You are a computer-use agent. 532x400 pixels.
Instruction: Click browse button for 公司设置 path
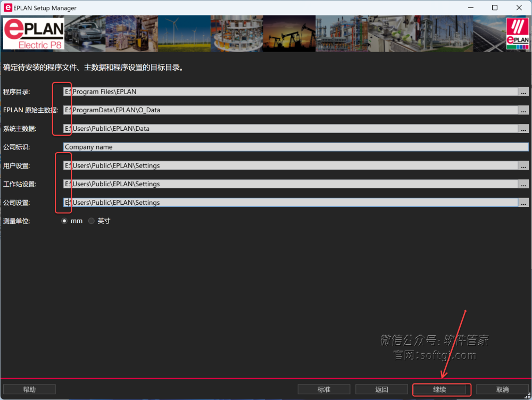coord(523,203)
